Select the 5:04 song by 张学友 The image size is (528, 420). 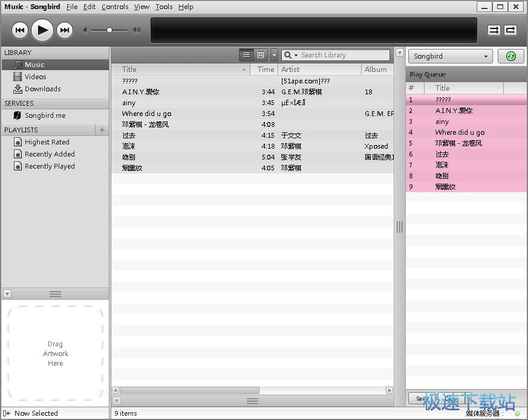click(x=253, y=157)
